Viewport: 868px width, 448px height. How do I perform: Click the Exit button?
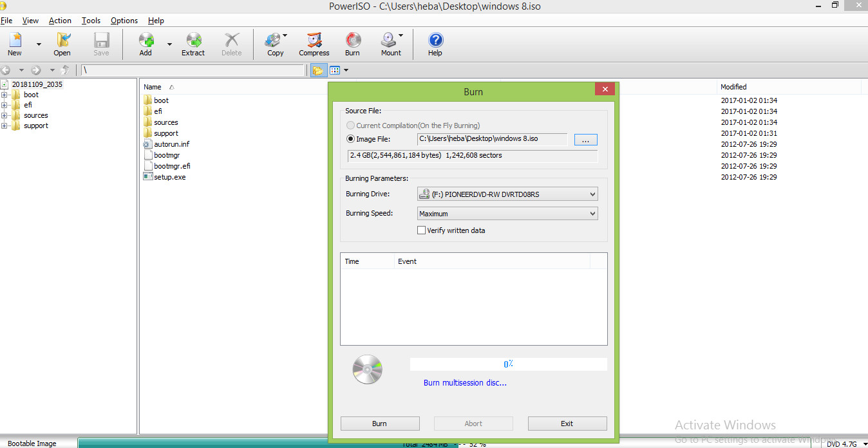click(x=567, y=424)
